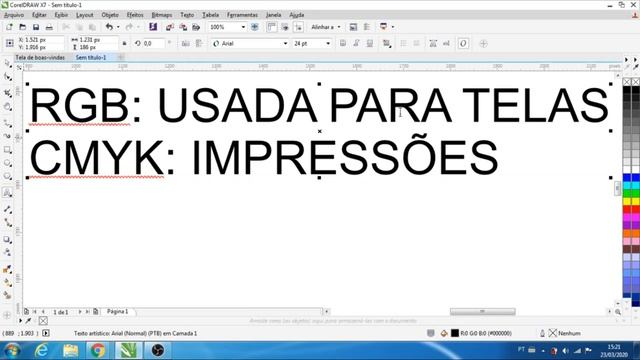This screenshot has width=640, height=360.
Task: Click the Search content icon
Action: [x=153, y=27]
